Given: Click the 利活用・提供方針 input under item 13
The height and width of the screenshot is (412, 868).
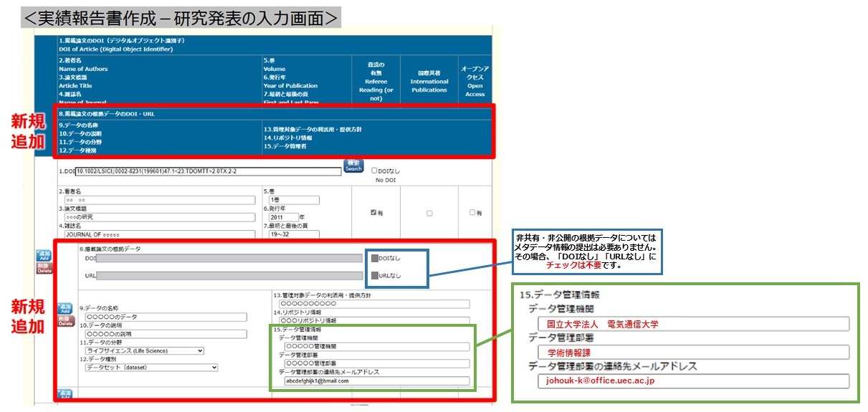Looking at the screenshot, I should (374, 304).
